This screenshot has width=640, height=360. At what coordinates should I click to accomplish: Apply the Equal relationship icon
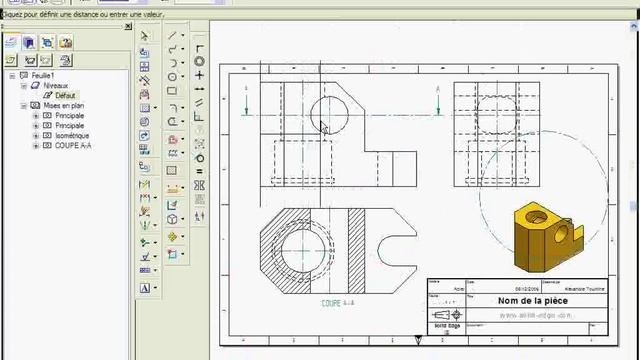(199, 172)
